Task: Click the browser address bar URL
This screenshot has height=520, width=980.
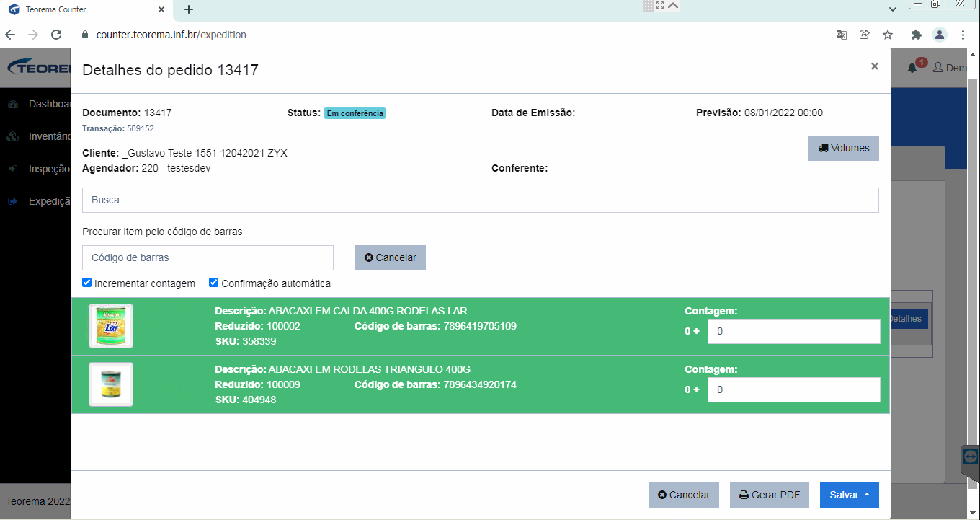Action: (171, 35)
